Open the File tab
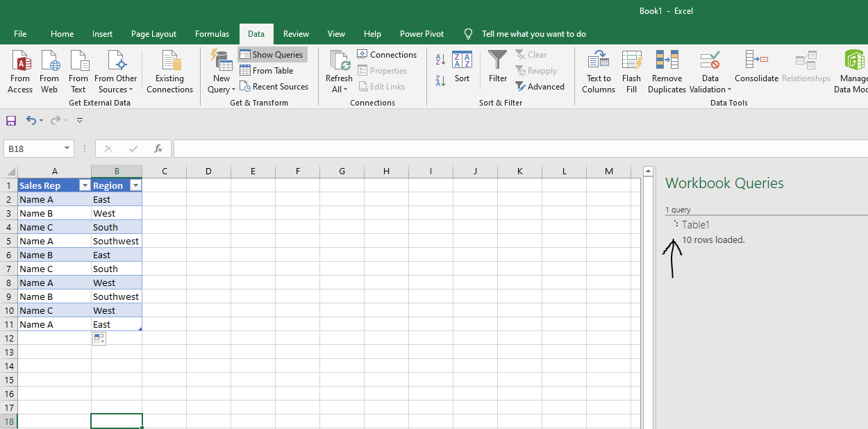This screenshot has height=429, width=868. click(20, 34)
